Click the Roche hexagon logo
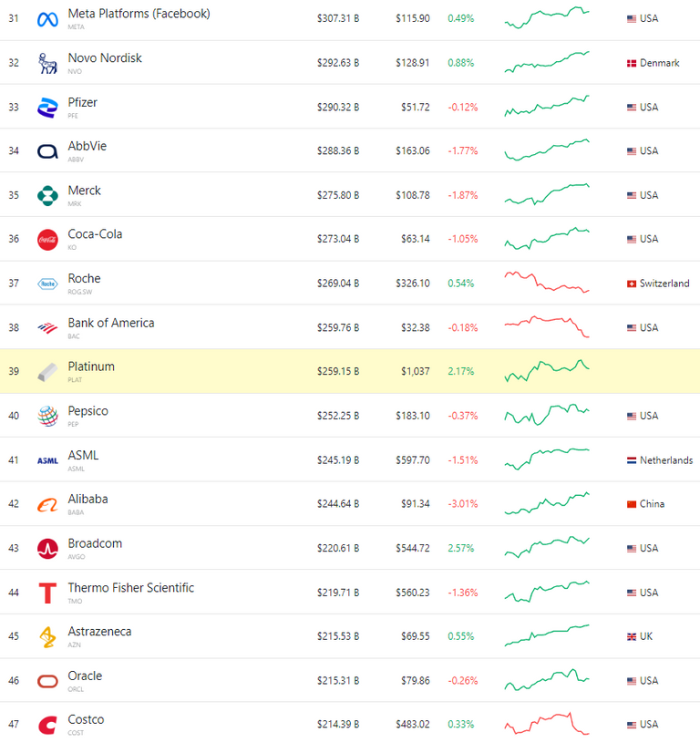Screen dimensions: 700x743 click(47, 284)
